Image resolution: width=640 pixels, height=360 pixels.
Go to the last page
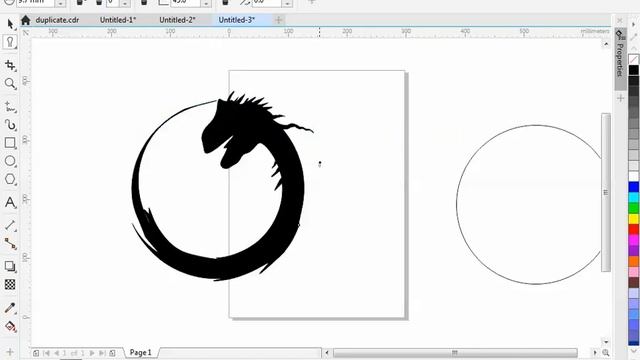click(102, 353)
